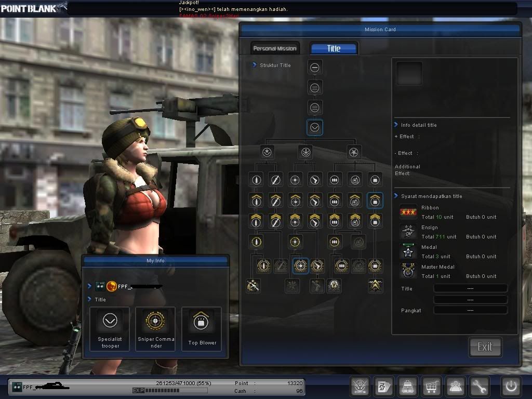Select the gold-ring crosshair title icon
The height and width of the screenshot is (399, 532).
tap(295, 242)
